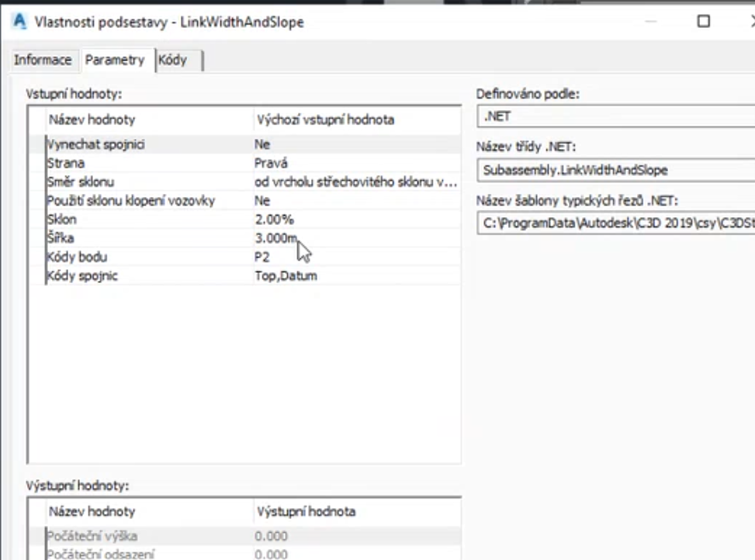Image resolution: width=755 pixels, height=560 pixels.
Task: Click the Autodesk icon in the title bar
Action: click(19, 22)
